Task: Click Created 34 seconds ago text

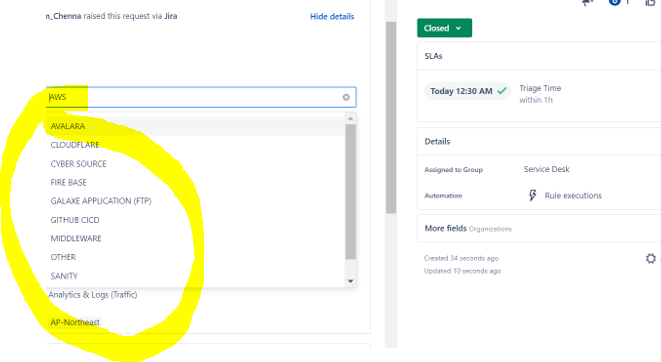Action: [x=461, y=258]
